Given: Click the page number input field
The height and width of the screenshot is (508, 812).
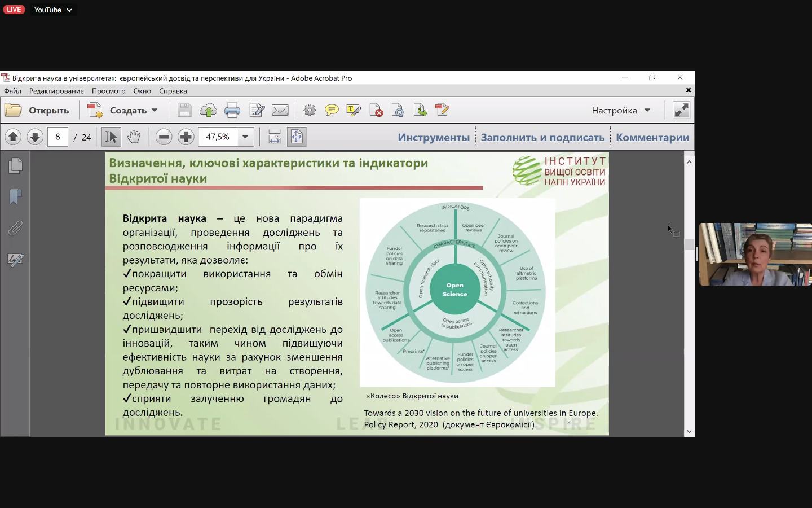Looking at the screenshot, I should tap(58, 137).
